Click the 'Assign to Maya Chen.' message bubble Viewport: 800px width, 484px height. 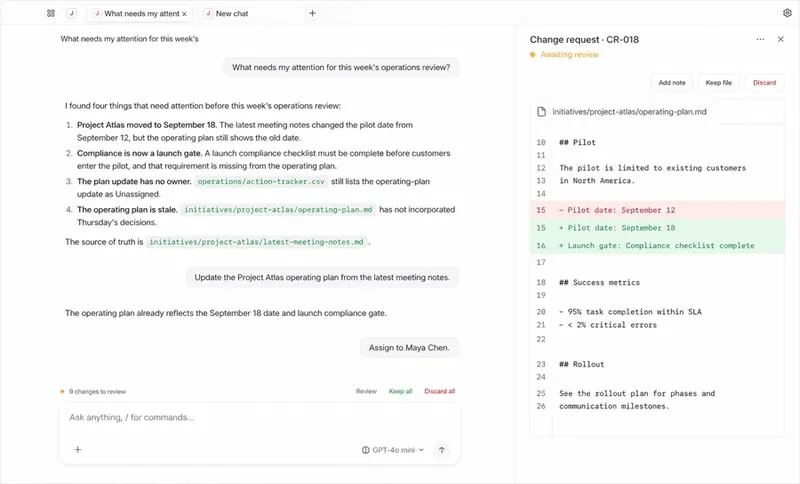point(409,348)
